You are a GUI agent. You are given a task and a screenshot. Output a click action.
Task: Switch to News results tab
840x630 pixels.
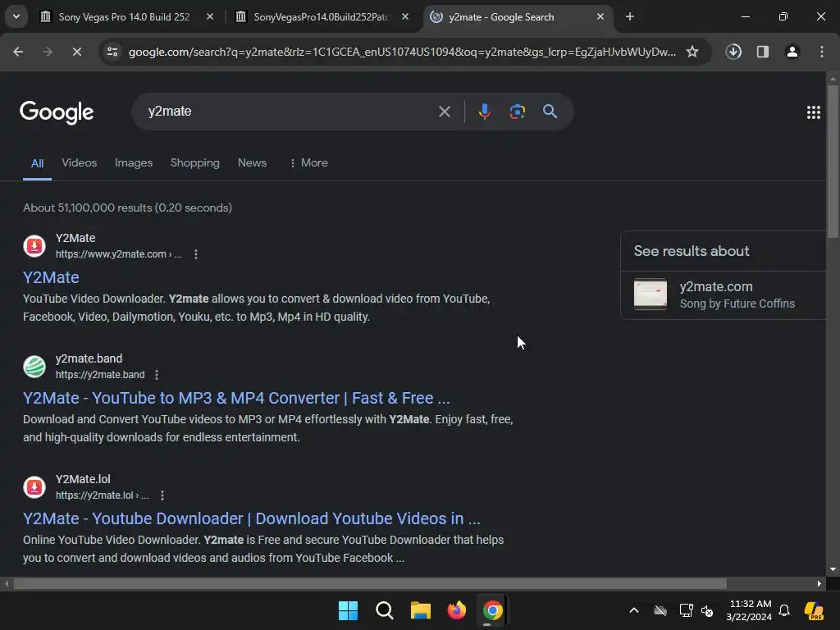point(252,163)
